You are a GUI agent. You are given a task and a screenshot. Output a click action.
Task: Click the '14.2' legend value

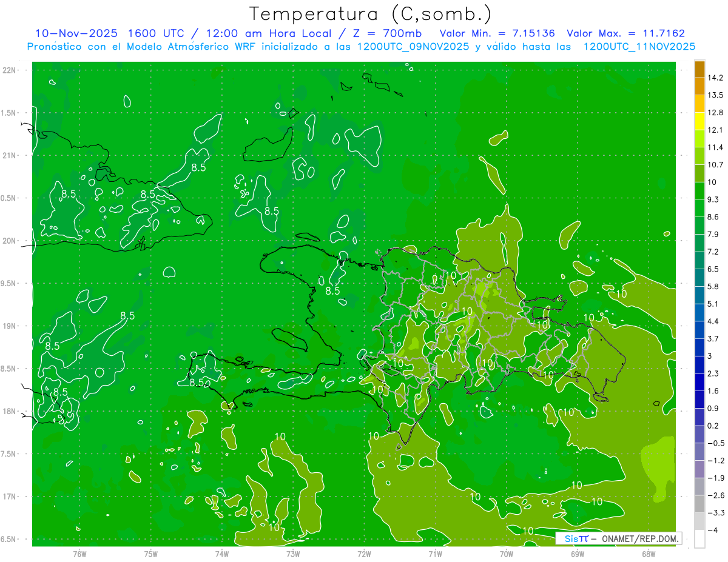(x=715, y=78)
